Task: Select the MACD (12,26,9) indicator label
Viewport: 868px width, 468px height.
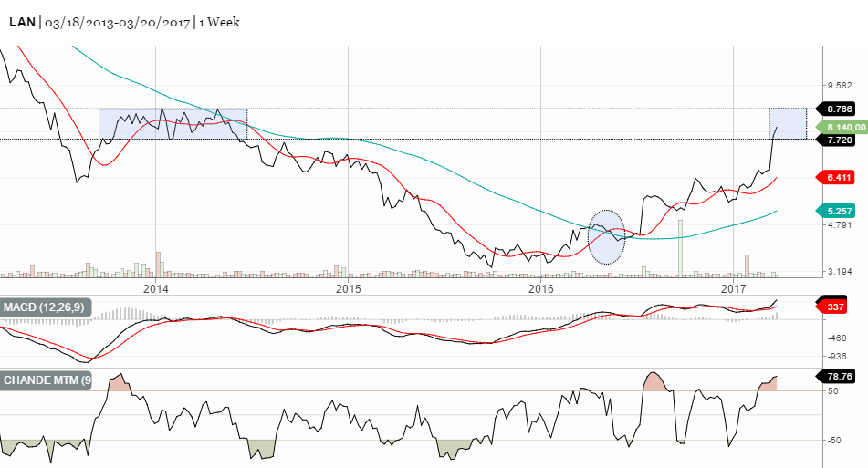Action: [46, 306]
